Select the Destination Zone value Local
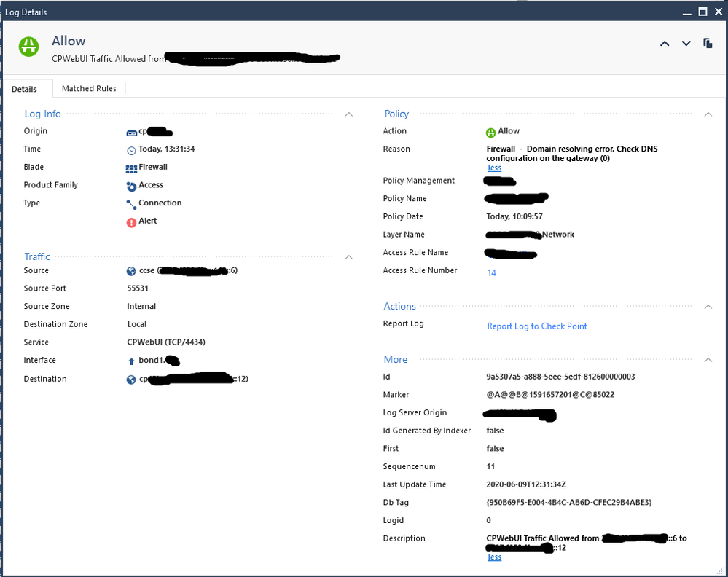The width and height of the screenshot is (728, 577). (x=137, y=324)
